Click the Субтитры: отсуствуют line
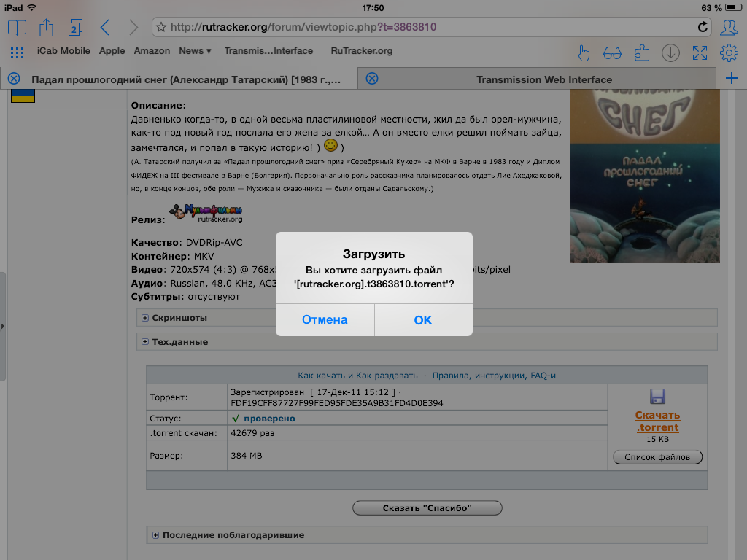 pos(185,297)
